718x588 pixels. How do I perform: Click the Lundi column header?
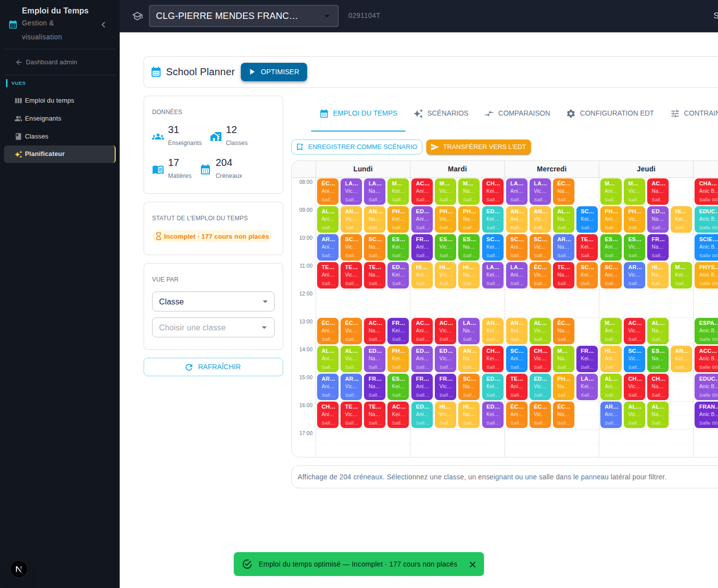(x=363, y=169)
